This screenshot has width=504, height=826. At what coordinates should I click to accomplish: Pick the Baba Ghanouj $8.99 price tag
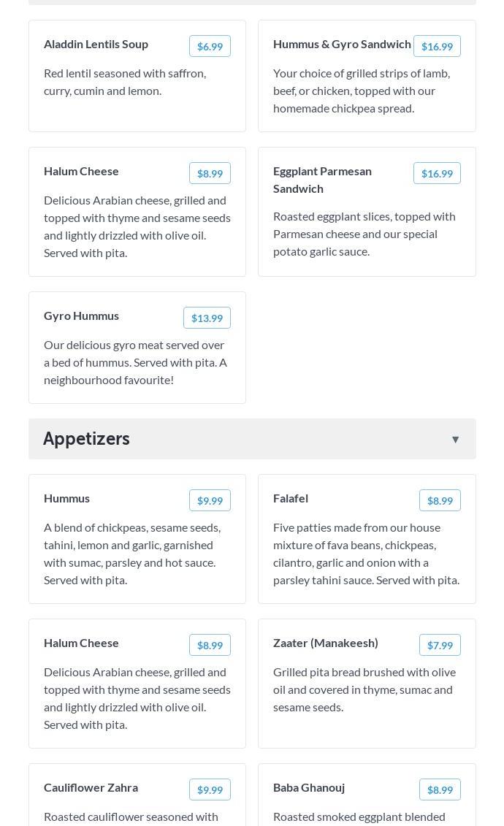[440, 789]
